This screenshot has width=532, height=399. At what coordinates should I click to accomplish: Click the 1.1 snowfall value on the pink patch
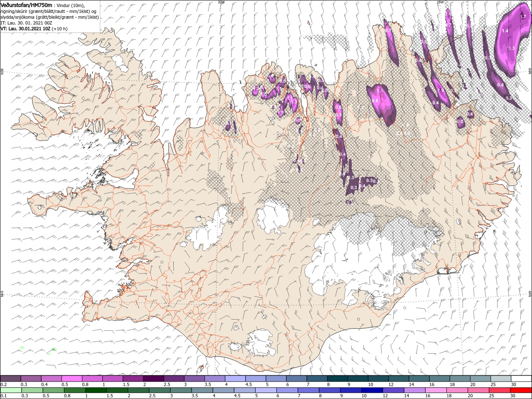tap(379, 91)
